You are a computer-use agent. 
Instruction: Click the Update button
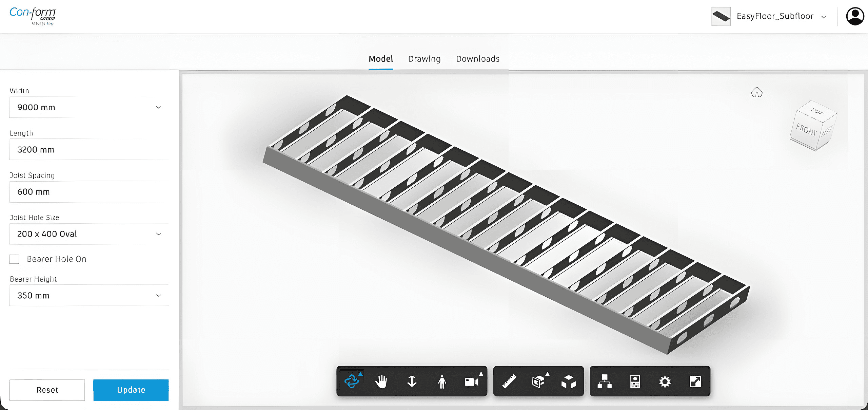click(x=131, y=390)
